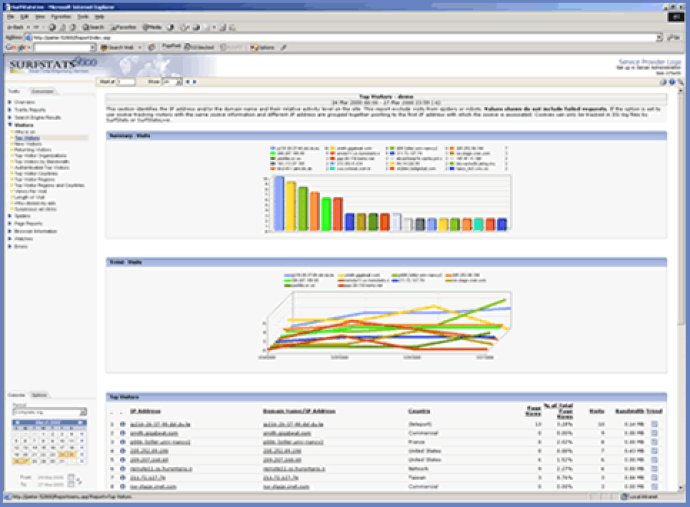
Task: Select Top Visitor Countries in the tree
Action: pyautogui.click(x=36, y=173)
